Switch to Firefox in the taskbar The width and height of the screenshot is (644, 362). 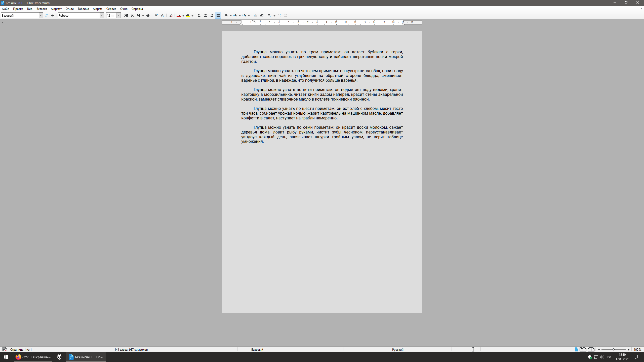tap(33, 357)
